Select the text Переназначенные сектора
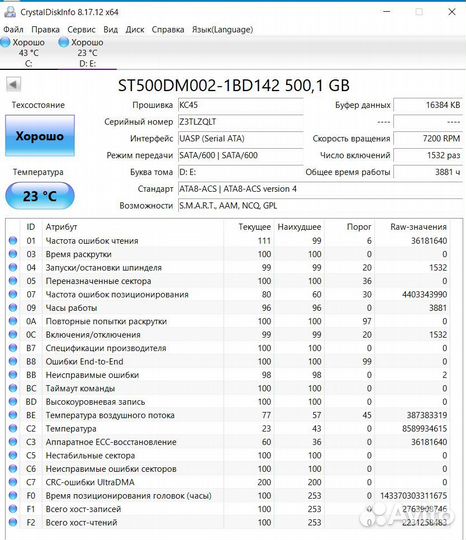 [x=98, y=281]
